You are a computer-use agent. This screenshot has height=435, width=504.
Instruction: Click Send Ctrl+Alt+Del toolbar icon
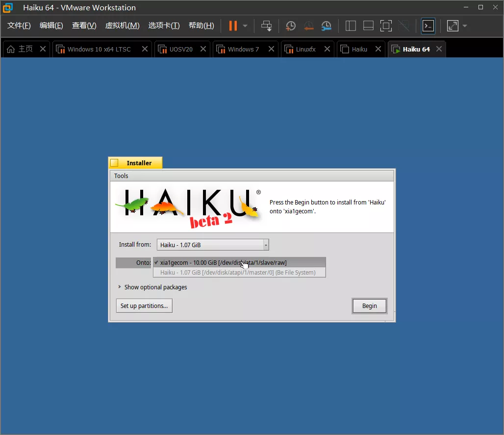click(266, 26)
